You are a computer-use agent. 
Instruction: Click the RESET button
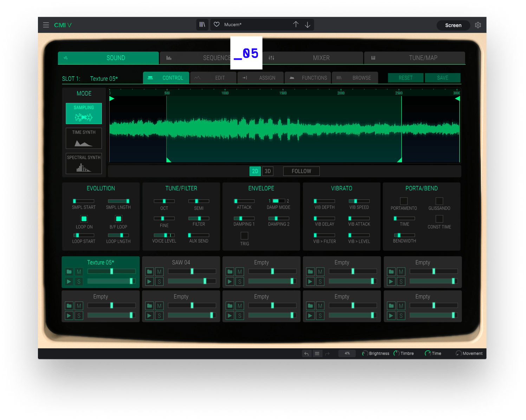click(x=406, y=78)
